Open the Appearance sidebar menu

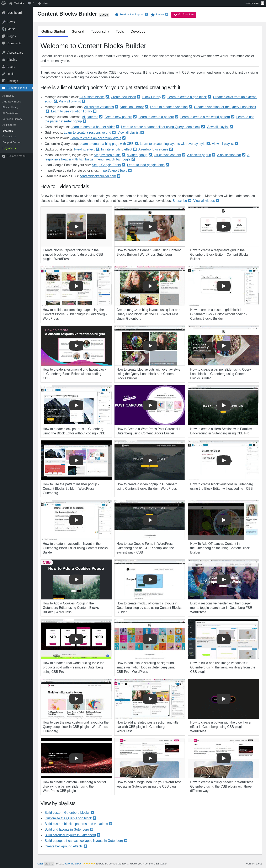pos(16,53)
